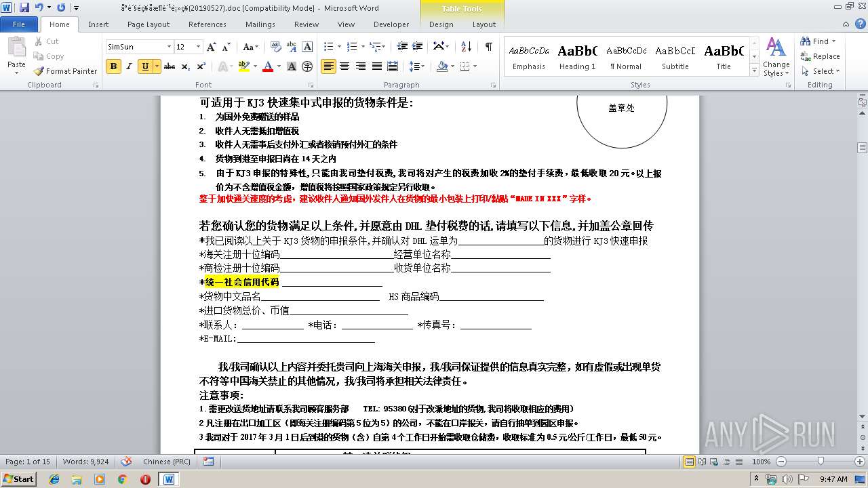Viewport: 868px width, 488px height.
Task: Click the Character Border icon
Action: point(307,47)
